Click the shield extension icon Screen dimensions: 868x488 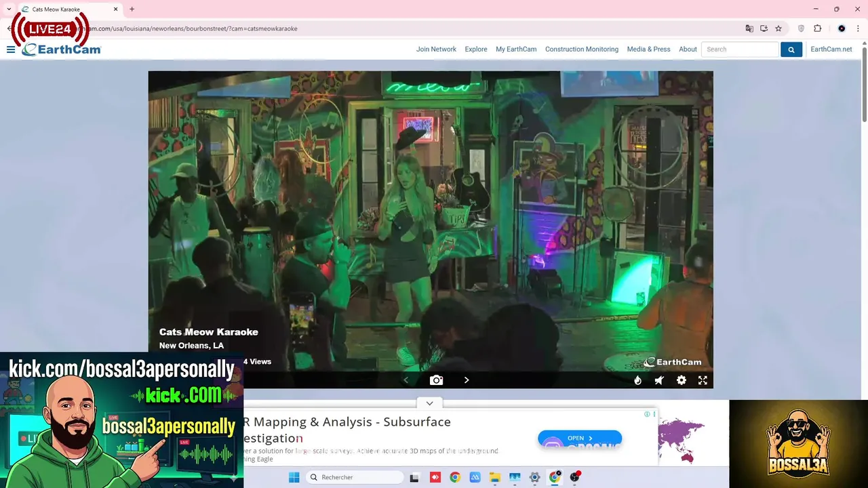coord(801,28)
